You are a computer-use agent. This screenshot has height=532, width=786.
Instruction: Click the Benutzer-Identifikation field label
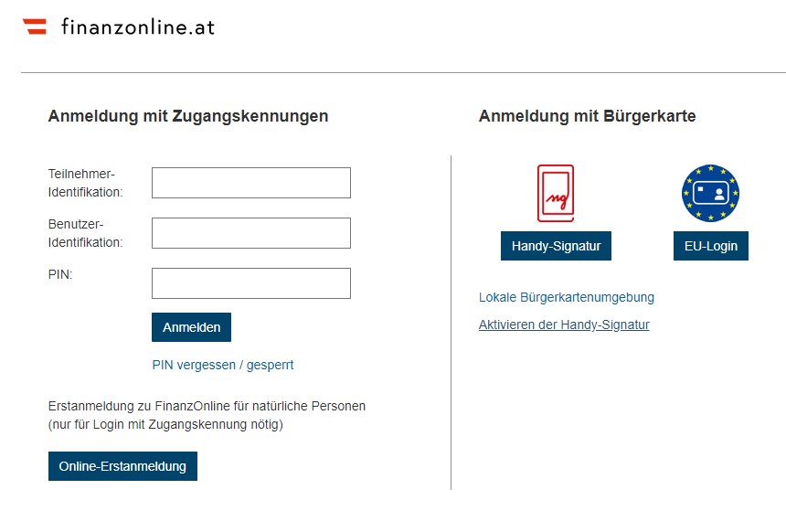(x=85, y=233)
